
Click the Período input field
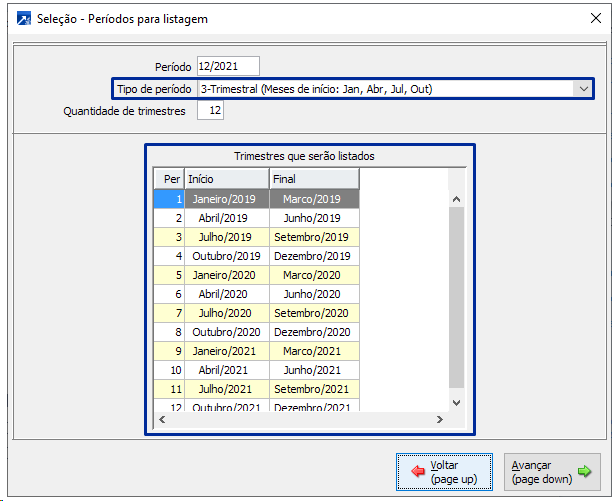228,66
